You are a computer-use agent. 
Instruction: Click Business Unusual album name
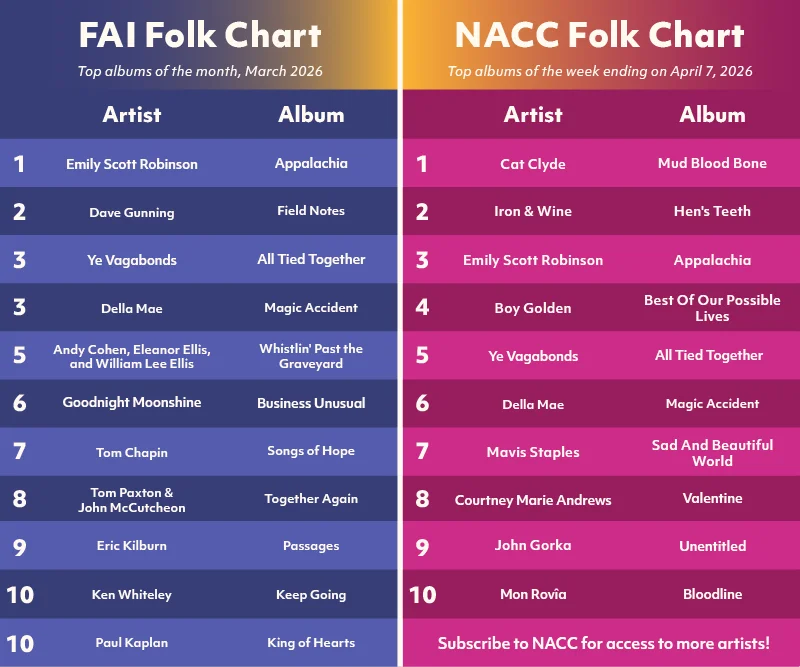[311, 403]
